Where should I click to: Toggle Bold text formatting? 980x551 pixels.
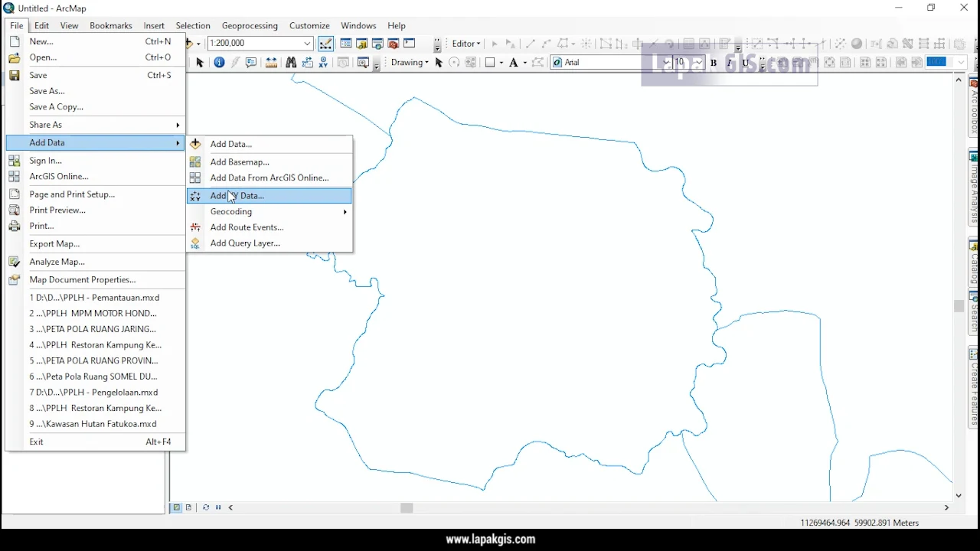click(x=714, y=63)
